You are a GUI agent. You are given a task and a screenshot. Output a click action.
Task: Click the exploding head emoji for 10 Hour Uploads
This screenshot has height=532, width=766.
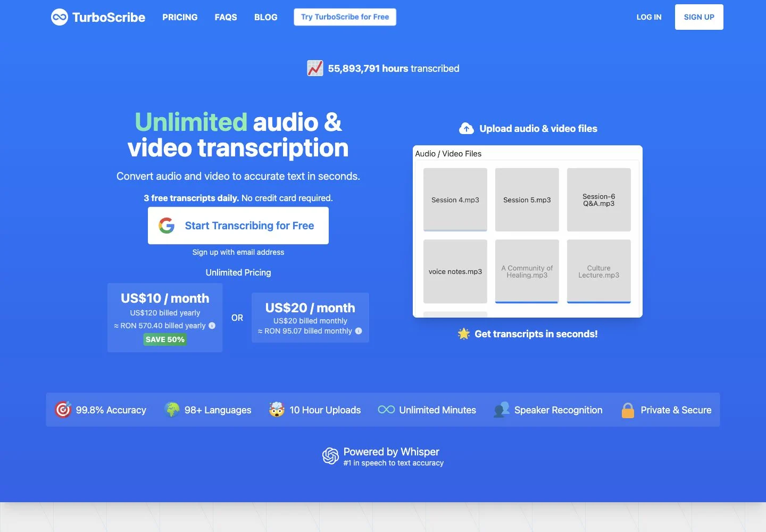277,410
